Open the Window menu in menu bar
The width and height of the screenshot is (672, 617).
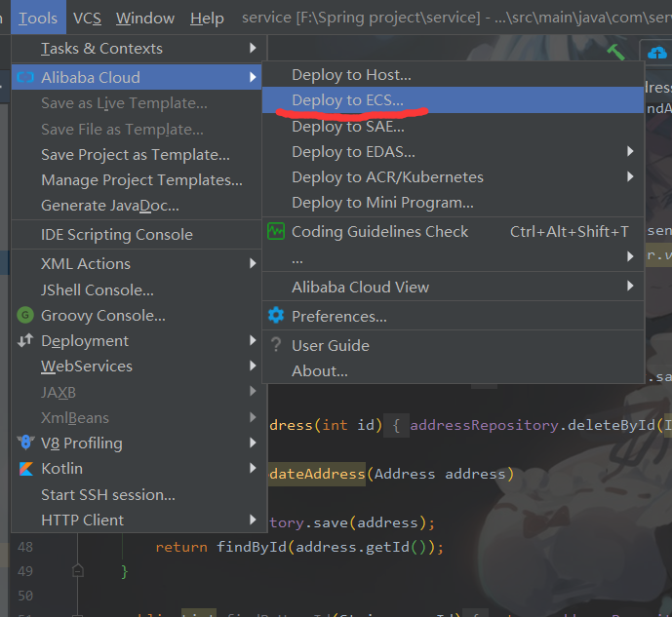pyautogui.click(x=144, y=18)
